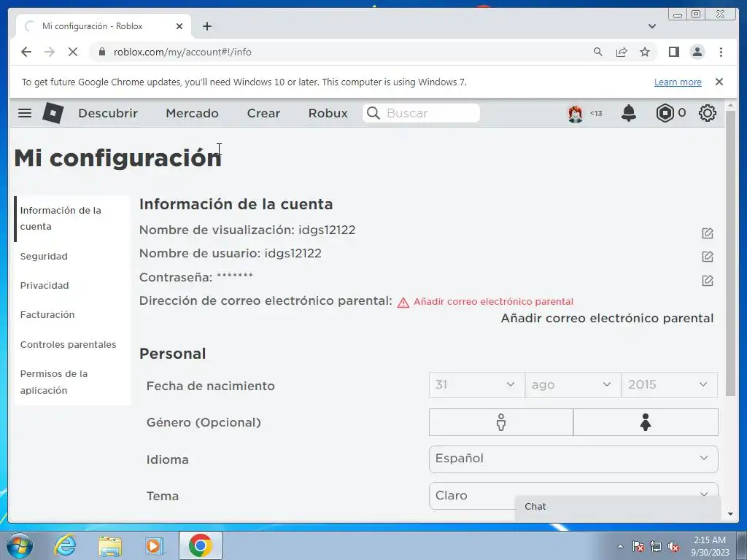Edit the display name idgs12122

(x=708, y=233)
